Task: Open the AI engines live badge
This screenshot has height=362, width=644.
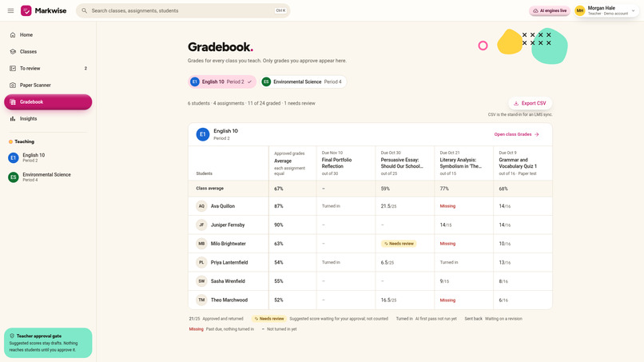Action: (550, 10)
